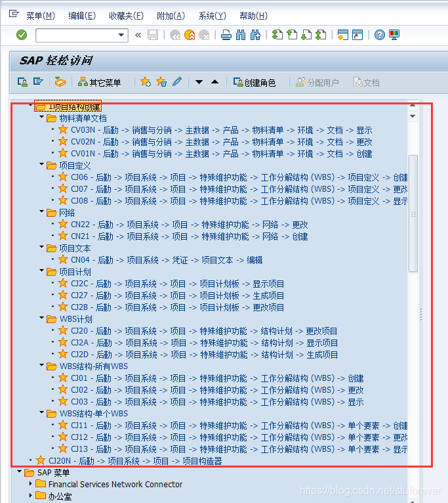Click the green checkmark Enter icon
Screen dimensions: 448x503
[22, 35]
